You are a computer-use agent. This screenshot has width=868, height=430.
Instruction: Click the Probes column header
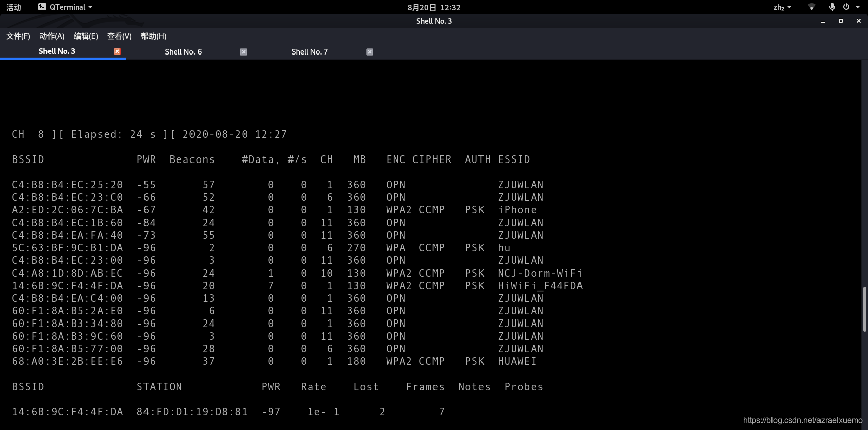524,387
